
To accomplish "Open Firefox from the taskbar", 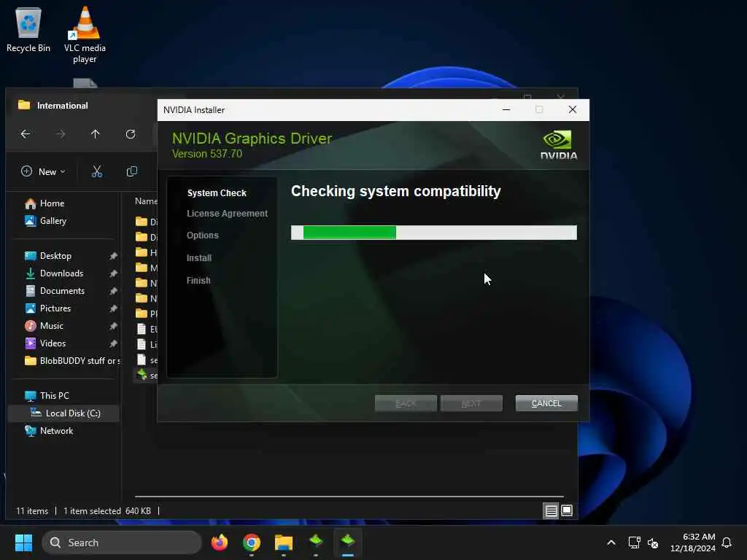I will (x=219, y=542).
